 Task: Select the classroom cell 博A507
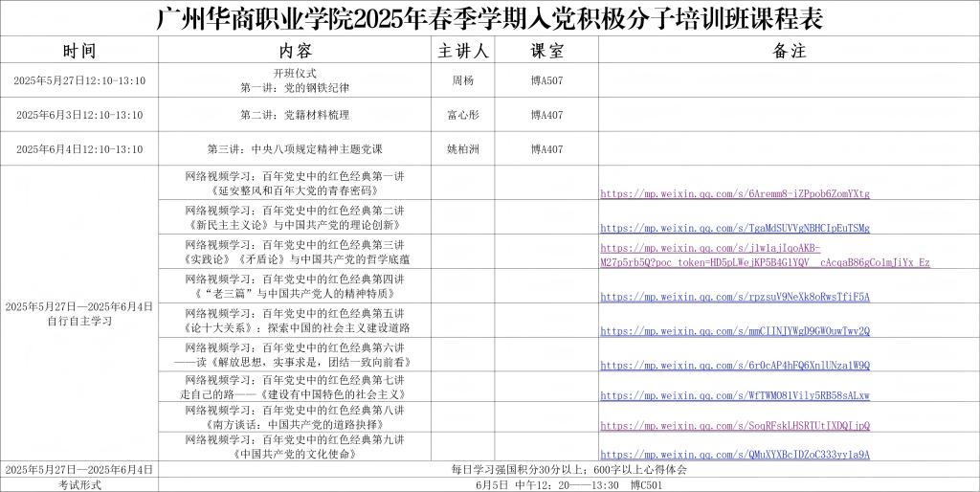point(546,80)
